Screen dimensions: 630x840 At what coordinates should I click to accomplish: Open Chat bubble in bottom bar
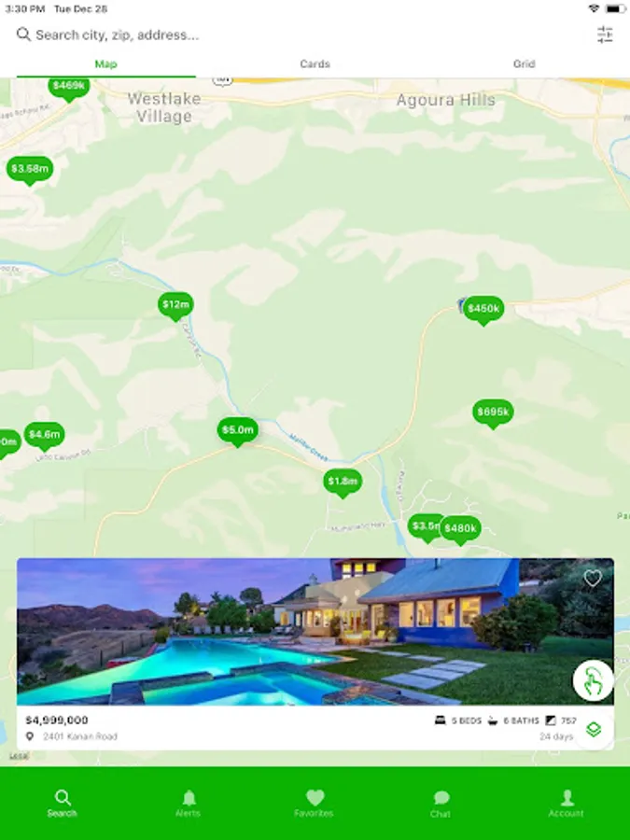pos(441,804)
